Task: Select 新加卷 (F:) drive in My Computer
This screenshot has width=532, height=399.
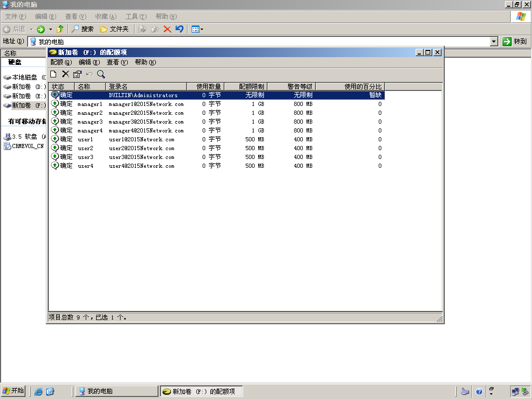Action: (24, 105)
